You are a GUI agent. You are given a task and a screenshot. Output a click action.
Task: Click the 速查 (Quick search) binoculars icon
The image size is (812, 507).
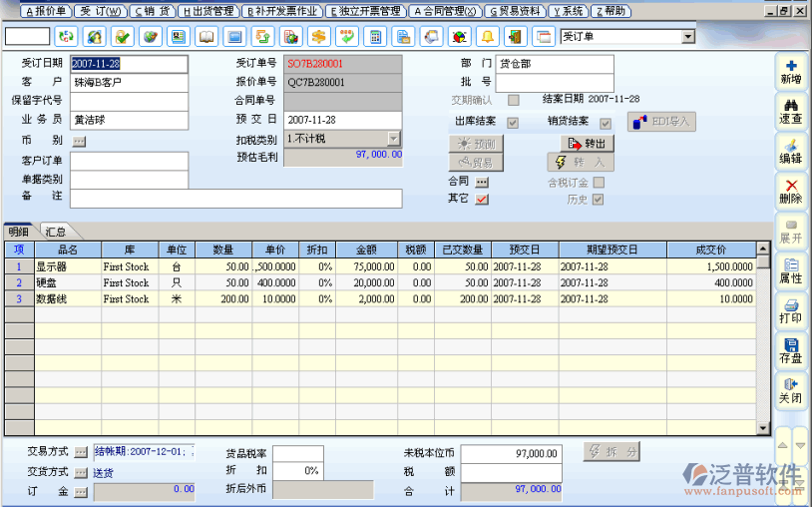pos(790,111)
